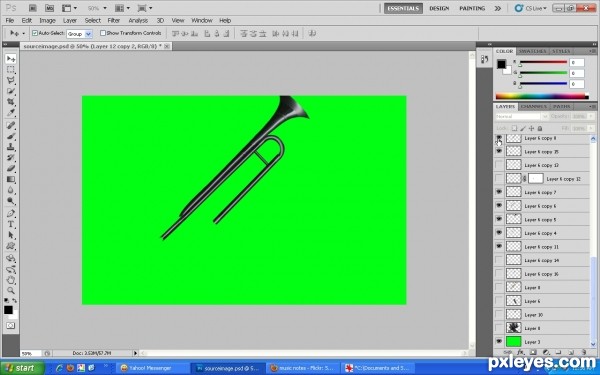Click the red R channel slider
Screen dimensions: 600x375
click(543, 62)
